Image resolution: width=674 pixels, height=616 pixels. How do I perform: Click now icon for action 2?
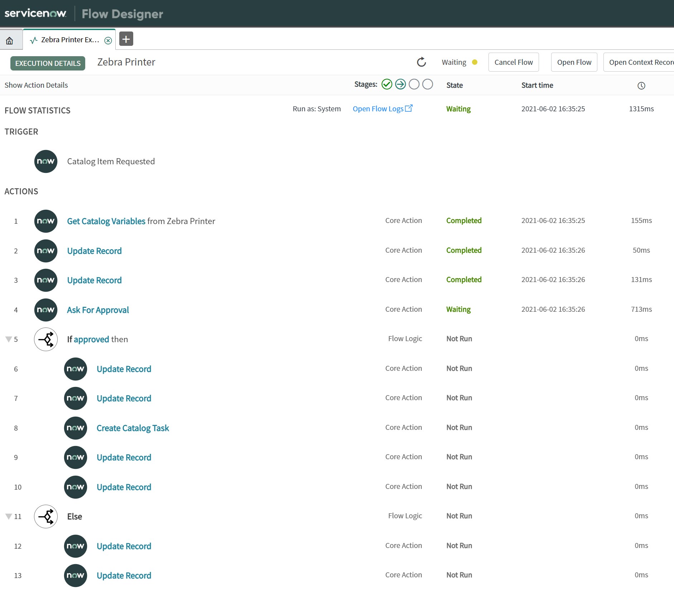46,251
